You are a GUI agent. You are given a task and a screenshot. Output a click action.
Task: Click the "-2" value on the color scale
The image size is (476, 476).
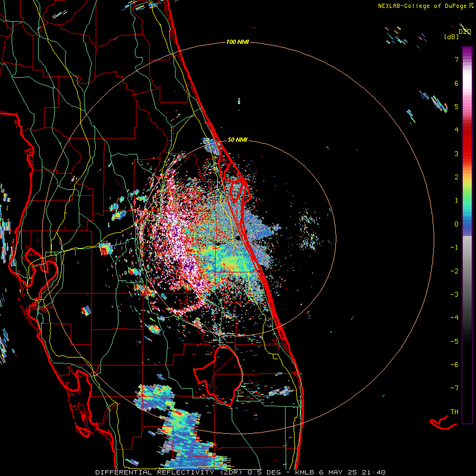tap(454, 271)
